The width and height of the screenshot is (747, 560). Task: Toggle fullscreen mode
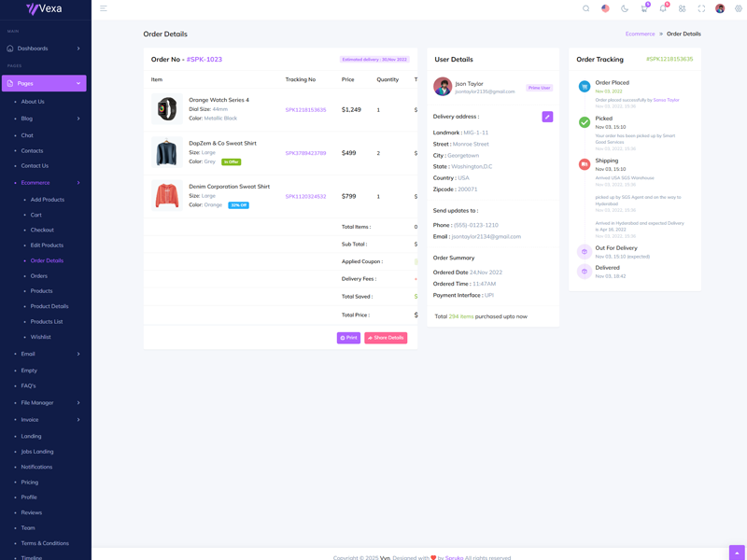point(701,8)
